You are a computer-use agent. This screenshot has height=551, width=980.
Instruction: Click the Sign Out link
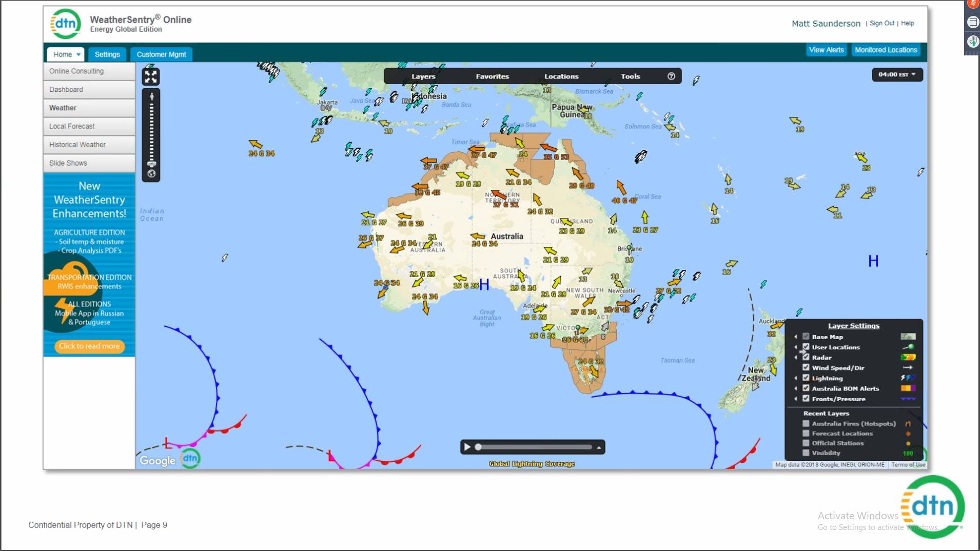coord(881,23)
